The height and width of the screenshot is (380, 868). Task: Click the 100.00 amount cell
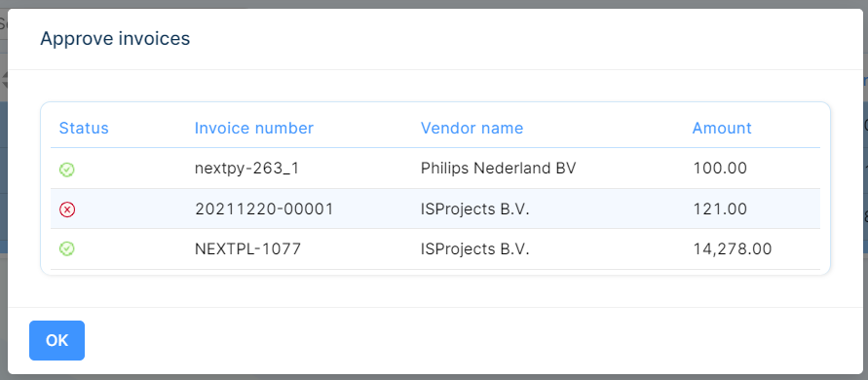(720, 169)
